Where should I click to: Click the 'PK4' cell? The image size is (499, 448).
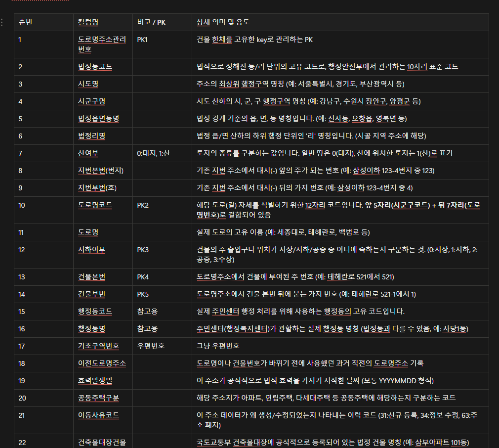(162, 277)
